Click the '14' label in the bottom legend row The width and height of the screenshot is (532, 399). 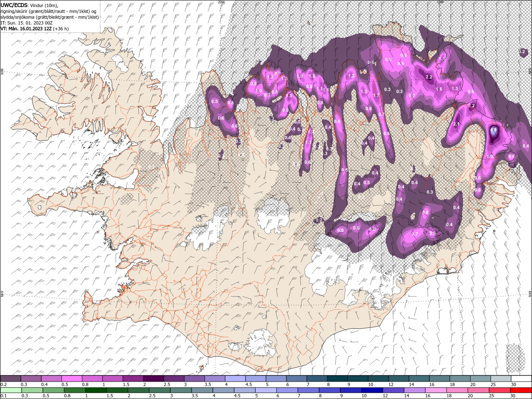[x=407, y=396]
